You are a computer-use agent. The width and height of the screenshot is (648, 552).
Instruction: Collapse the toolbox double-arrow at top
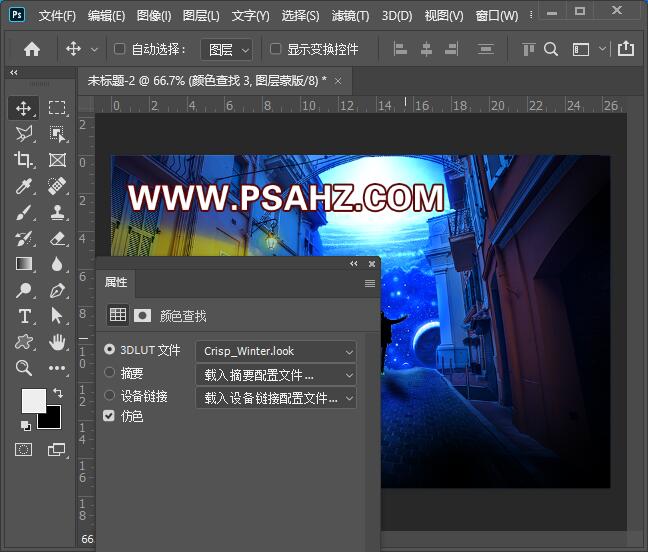pos(14,72)
